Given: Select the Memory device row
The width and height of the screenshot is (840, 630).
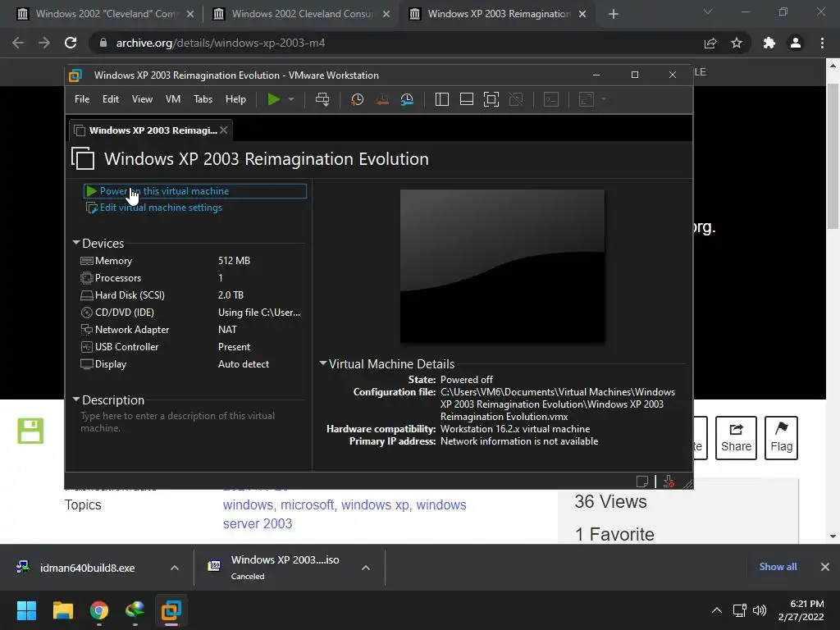Looking at the screenshot, I should click(x=192, y=261).
